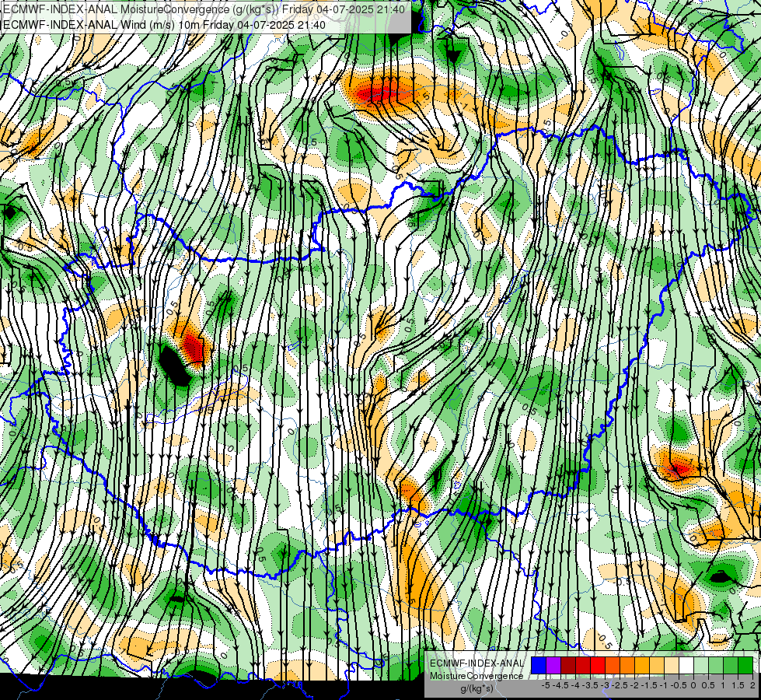The width and height of the screenshot is (761, 700).
Task: Click the darkest green legend swatch above 2
Action: (745, 665)
